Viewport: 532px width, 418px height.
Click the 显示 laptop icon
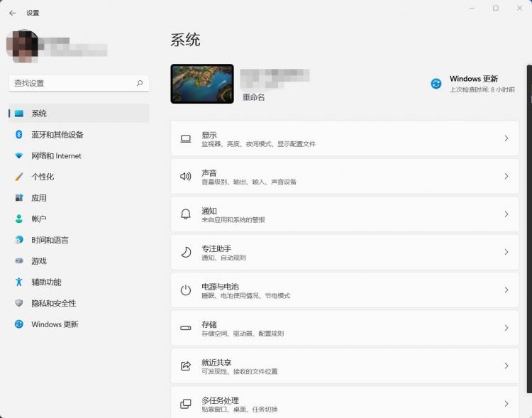coord(186,138)
